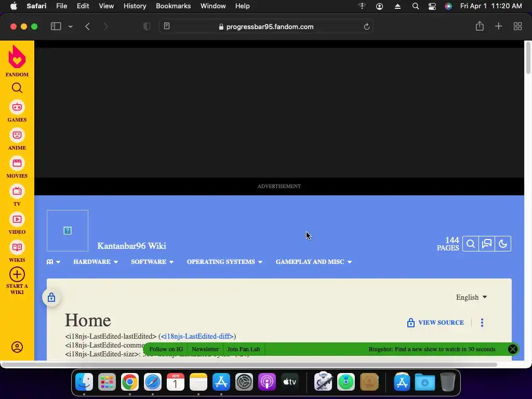Viewport: 532px width, 399px height.
Task: Open Spotlight search in menu bar
Action: click(x=415, y=6)
